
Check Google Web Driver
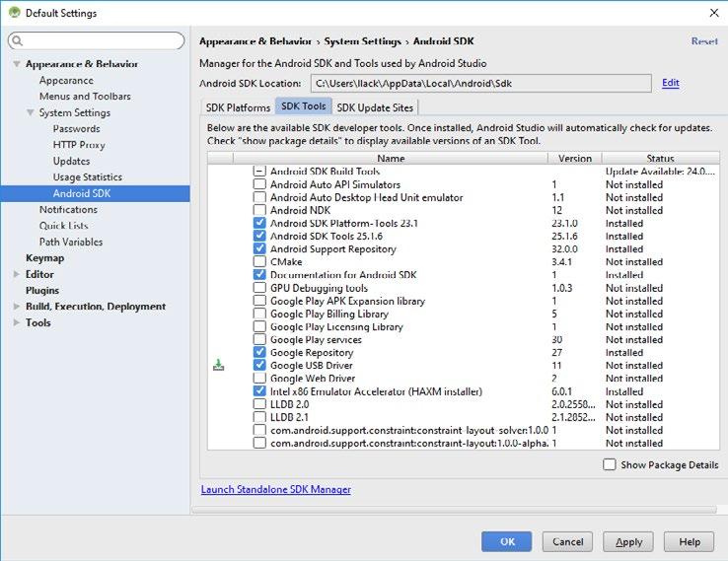click(259, 379)
